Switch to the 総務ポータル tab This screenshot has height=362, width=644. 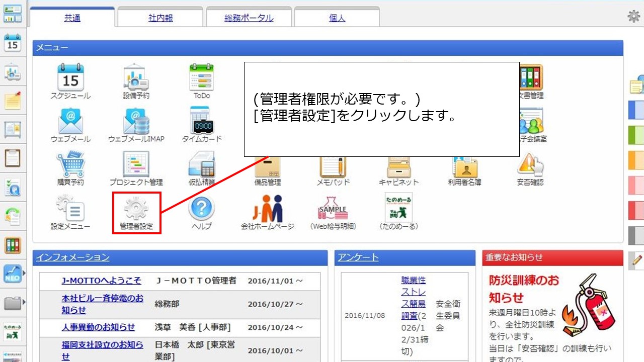249,18
